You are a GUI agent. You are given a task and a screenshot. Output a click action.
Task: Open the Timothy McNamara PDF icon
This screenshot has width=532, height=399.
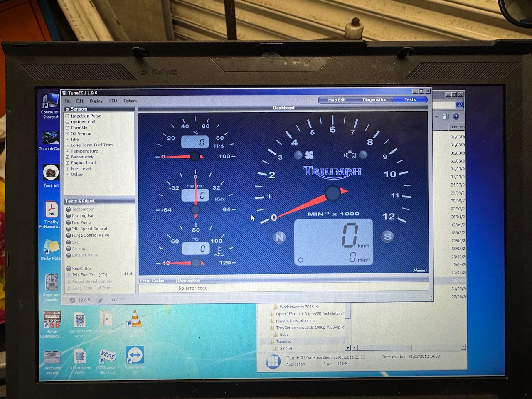51,214
